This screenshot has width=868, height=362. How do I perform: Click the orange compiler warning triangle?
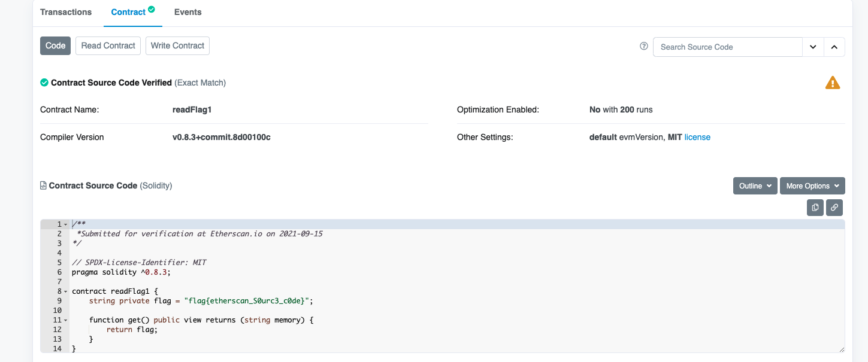point(832,83)
